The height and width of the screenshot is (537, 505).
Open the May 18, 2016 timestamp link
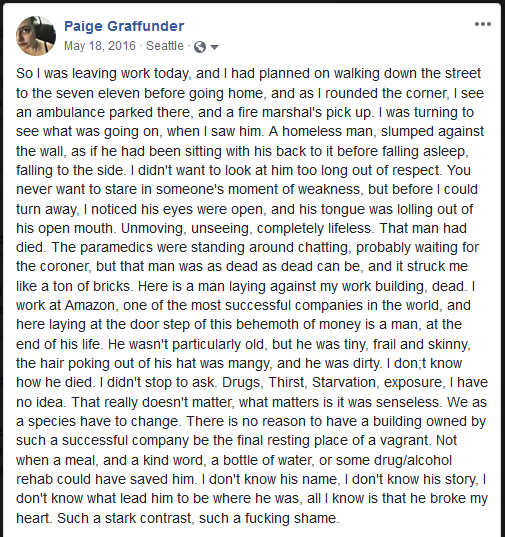(x=100, y=46)
